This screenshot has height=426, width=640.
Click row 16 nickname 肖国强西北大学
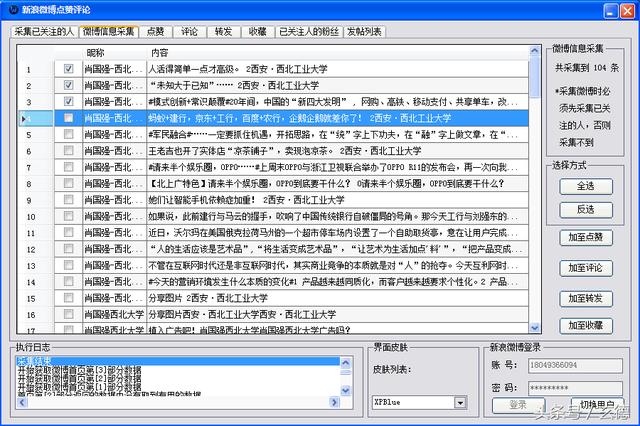114,314
